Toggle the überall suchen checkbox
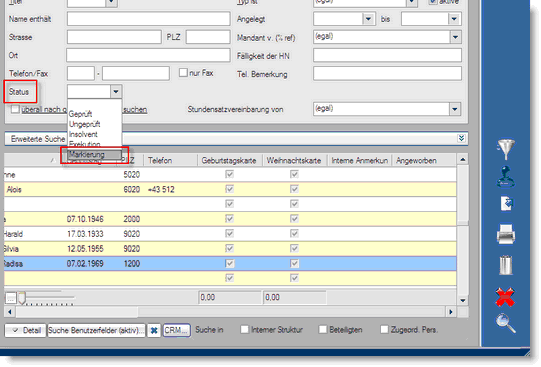 tap(15, 109)
